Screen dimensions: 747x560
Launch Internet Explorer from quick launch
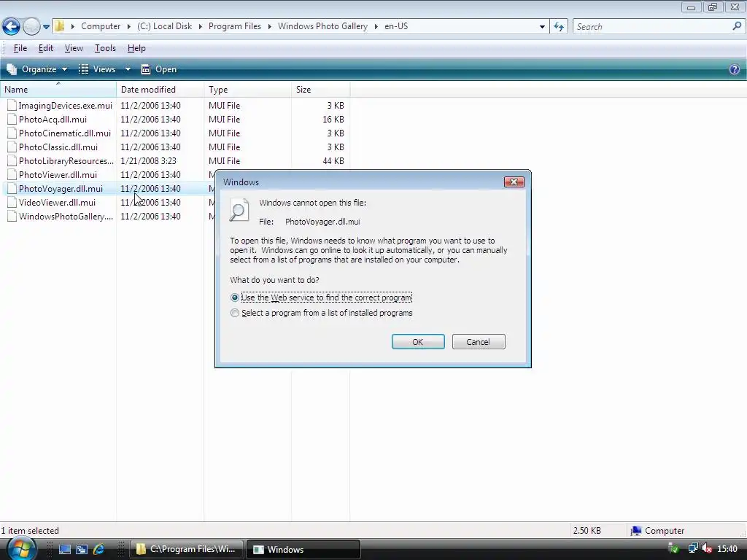pos(98,550)
